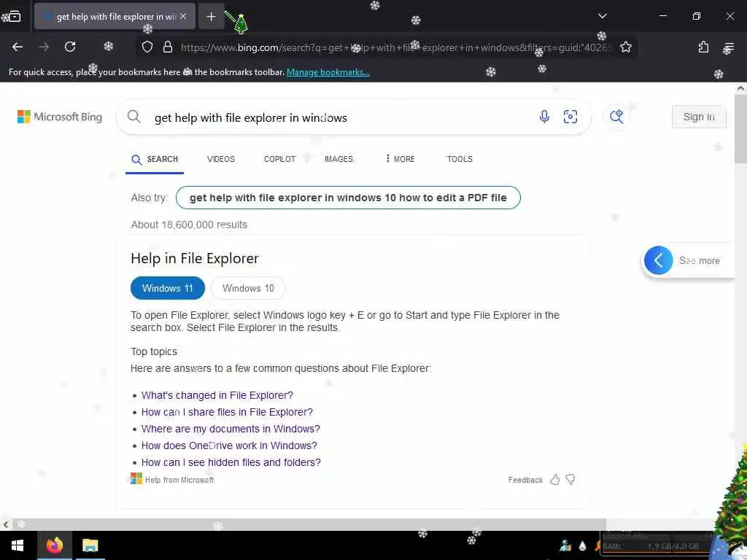The height and width of the screenshot is (560, 747).
Task: Bookmark this page with the star
Action: click(x=625, y=47)
